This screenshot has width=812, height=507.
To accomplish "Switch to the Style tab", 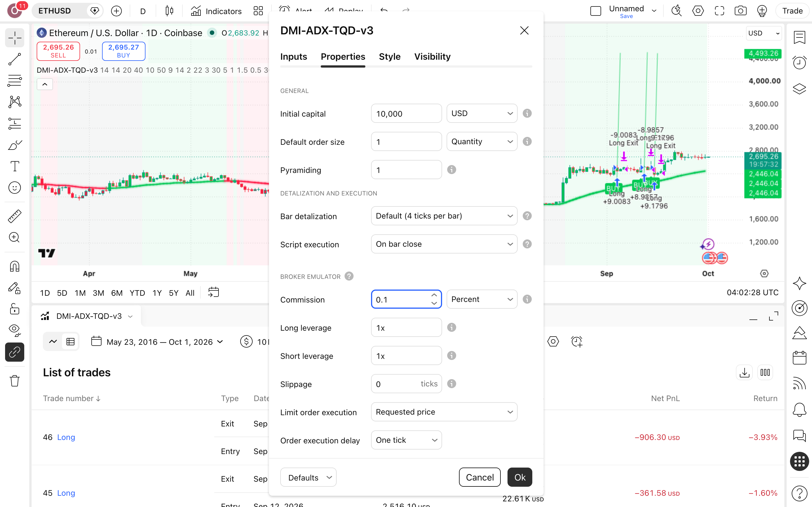I will [390, 57].
